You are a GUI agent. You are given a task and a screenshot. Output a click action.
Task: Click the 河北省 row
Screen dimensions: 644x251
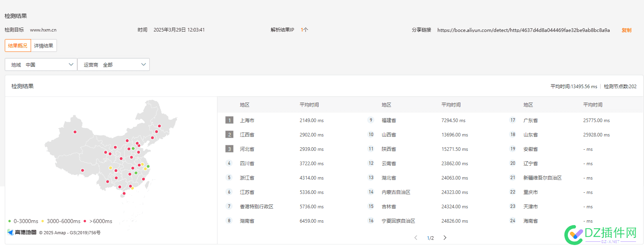point(288,149)
